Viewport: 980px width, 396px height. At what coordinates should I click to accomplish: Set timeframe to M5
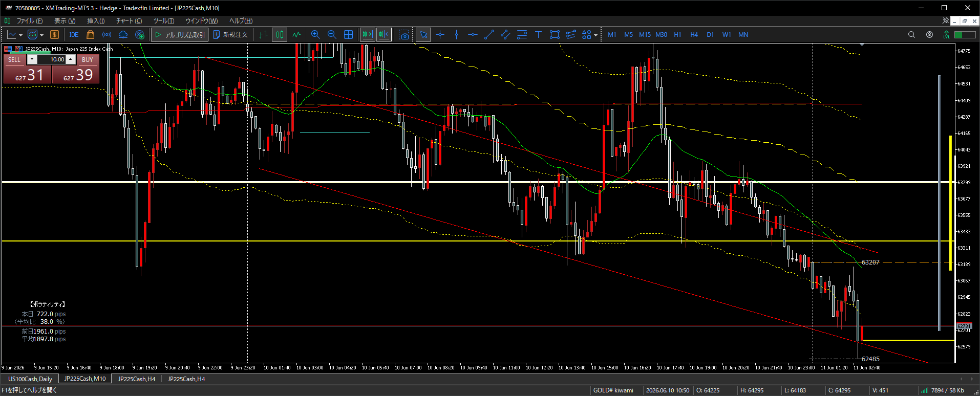click(628, 35)
